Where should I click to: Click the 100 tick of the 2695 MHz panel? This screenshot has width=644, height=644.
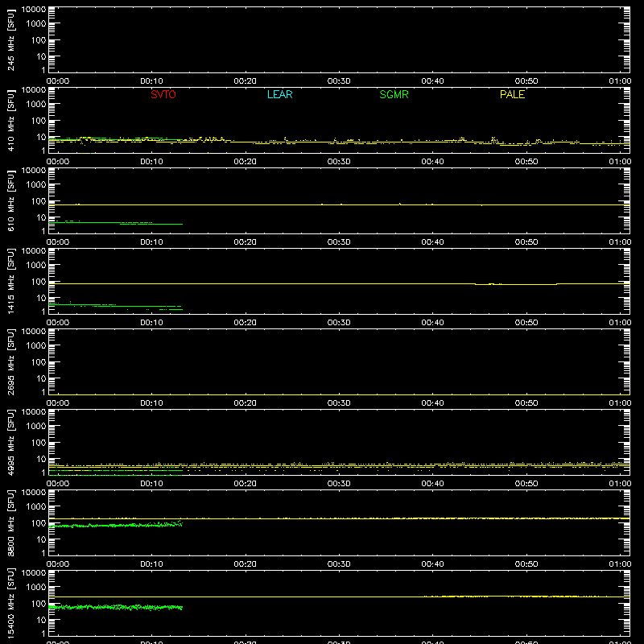[39, 362]
